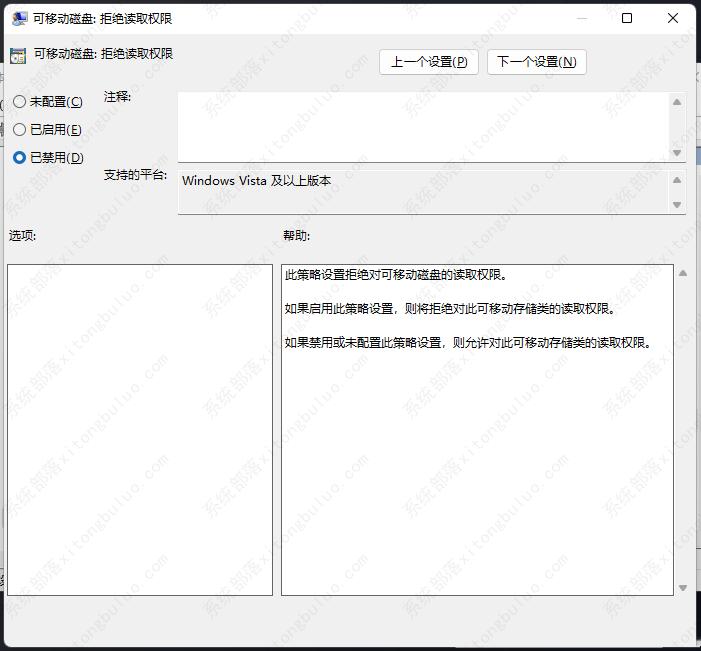
Task: Select the 已禁用 radio option
Action: (x=20, y=158)
